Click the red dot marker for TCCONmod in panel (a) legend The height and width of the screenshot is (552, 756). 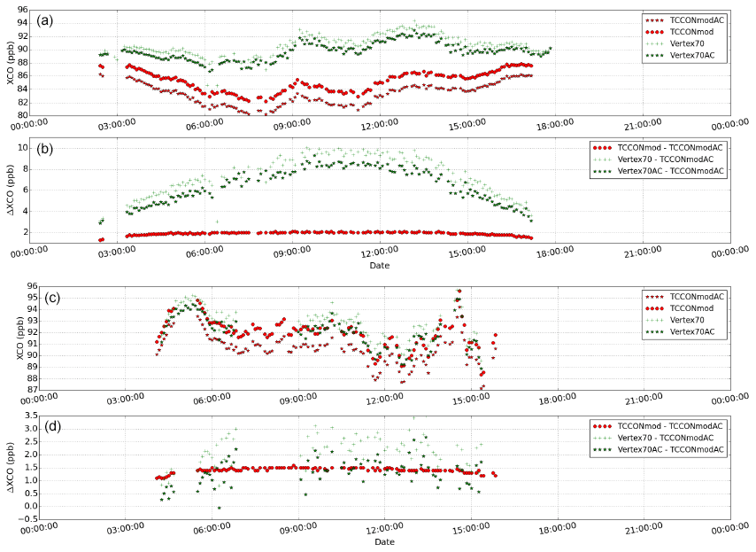[x=655, y=28]
